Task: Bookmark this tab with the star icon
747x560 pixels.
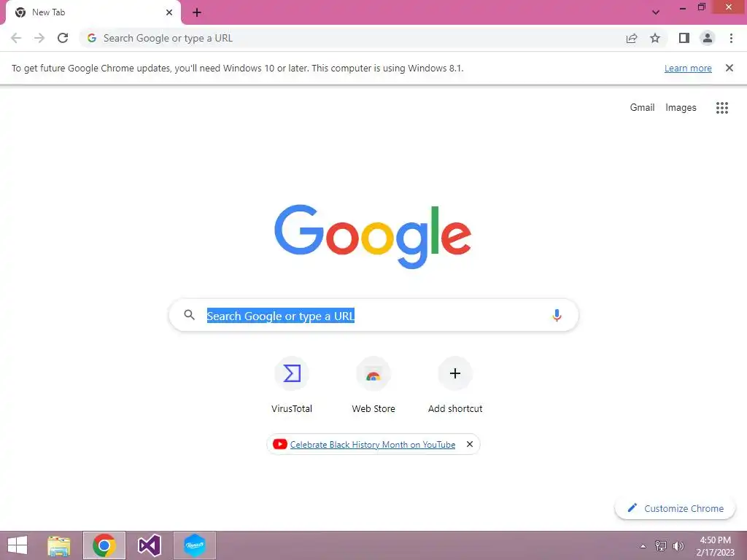Action: 655,38
